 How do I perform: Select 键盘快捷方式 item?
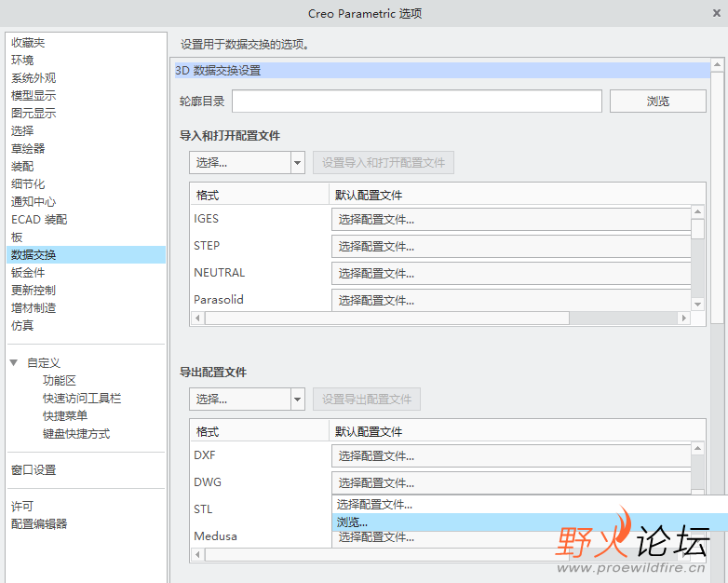(76, 434)
